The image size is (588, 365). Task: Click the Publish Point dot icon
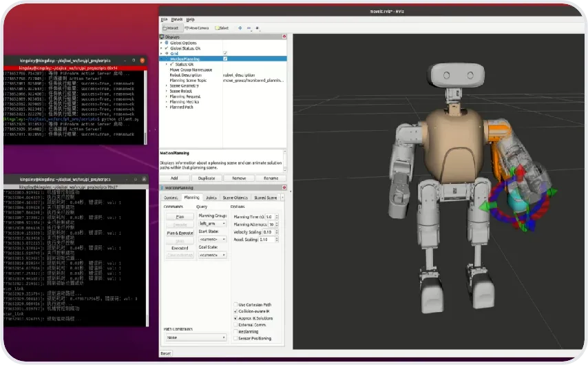pos(258,28)
